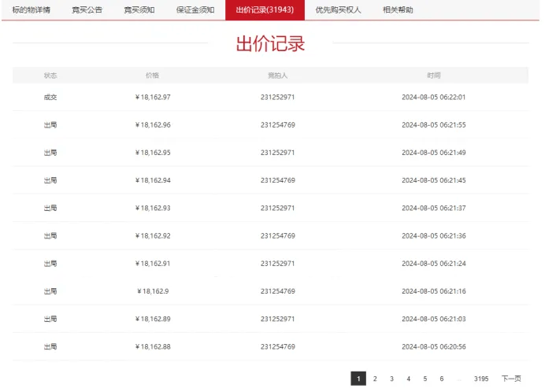The image size is (545, 392).
Task: Click the winning price ¥18,162.97
Action: 153,98
